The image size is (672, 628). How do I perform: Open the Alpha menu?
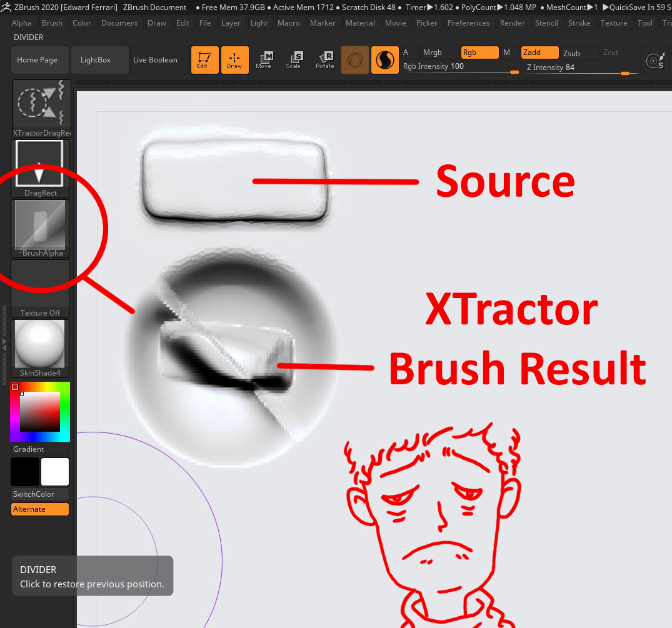click(22, 23)
